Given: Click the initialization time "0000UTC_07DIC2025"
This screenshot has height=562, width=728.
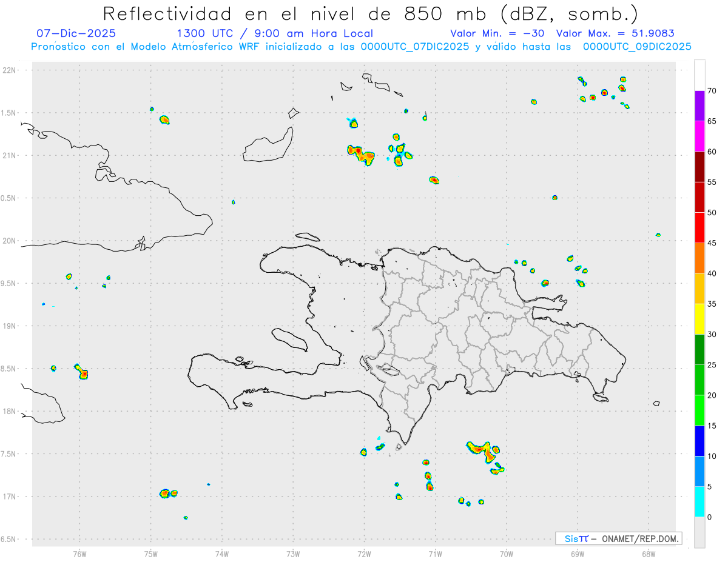Looking at the screenshot, I should click(414, 47).
